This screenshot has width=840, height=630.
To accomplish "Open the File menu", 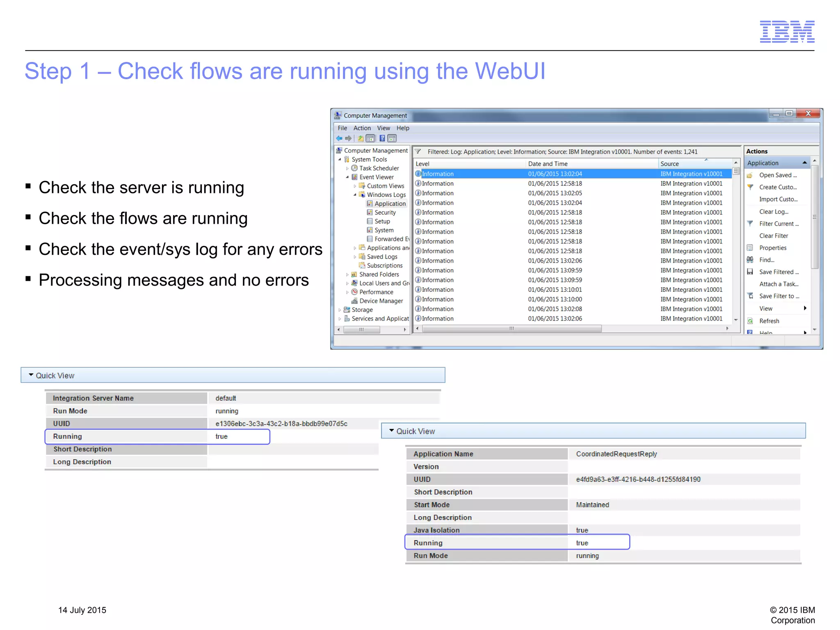I will 342,128.
